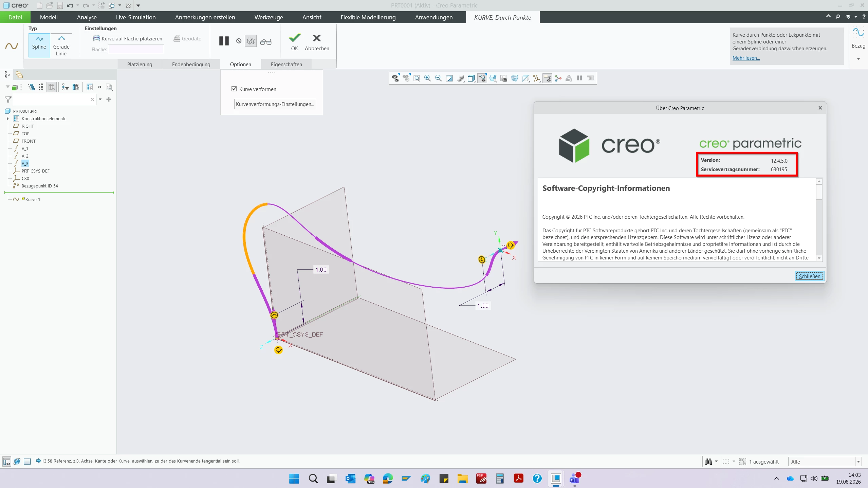Select the Spline curve type

(x=39, y=45)
